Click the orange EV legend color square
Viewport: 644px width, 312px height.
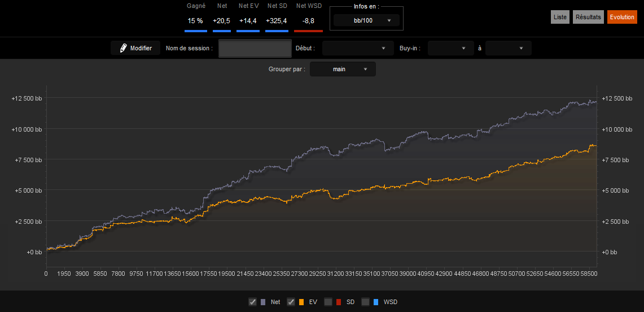[301, 302]
